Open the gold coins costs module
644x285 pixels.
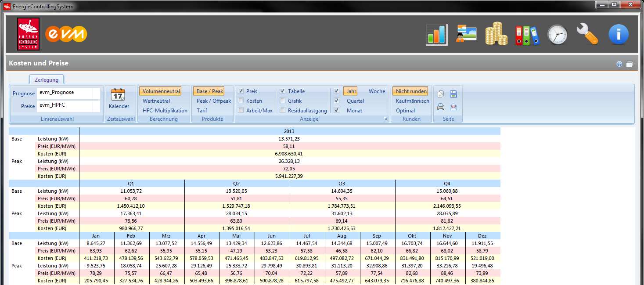496,34
